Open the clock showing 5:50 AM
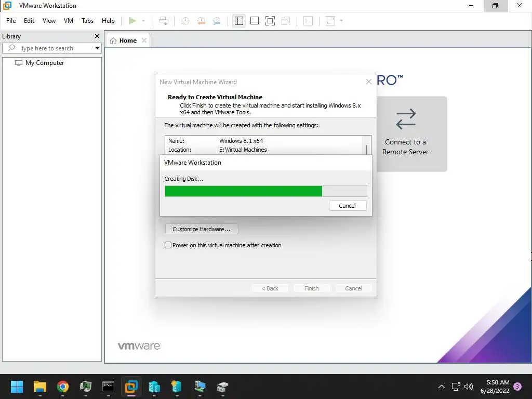Image resolution: width=532 pixels, height=399 pixels. coord(495,387)
